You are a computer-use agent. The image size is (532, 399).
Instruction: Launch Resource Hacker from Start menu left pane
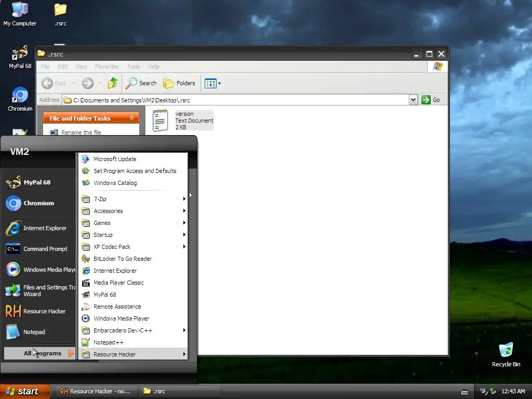click(x=39, y=311)
